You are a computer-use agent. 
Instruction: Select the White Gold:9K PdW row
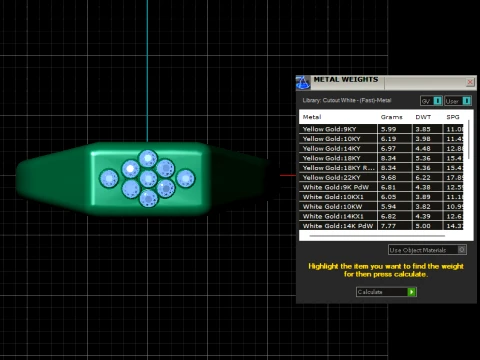(x=381, y=187)
